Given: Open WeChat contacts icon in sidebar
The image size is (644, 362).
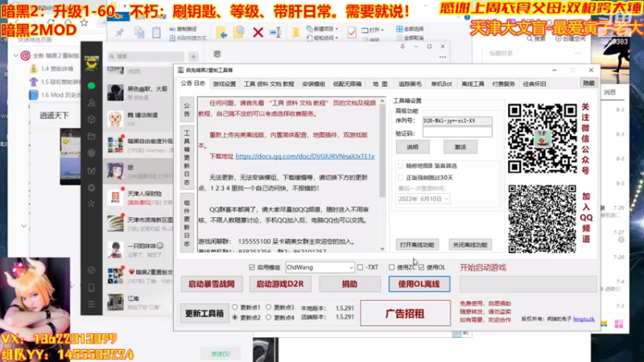Looking at the screenshot, I should click(92, 103).
